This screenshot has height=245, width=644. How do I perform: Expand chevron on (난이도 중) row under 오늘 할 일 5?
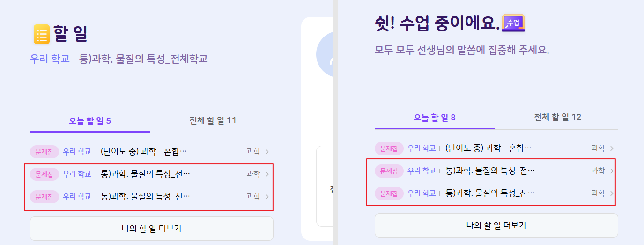(267, 151)
